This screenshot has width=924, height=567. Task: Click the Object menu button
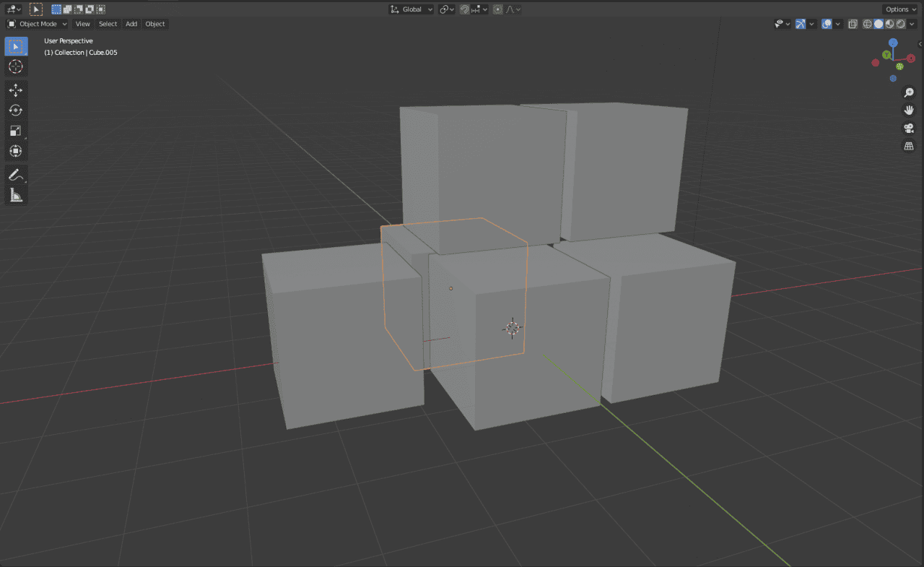tap(155, 24)
